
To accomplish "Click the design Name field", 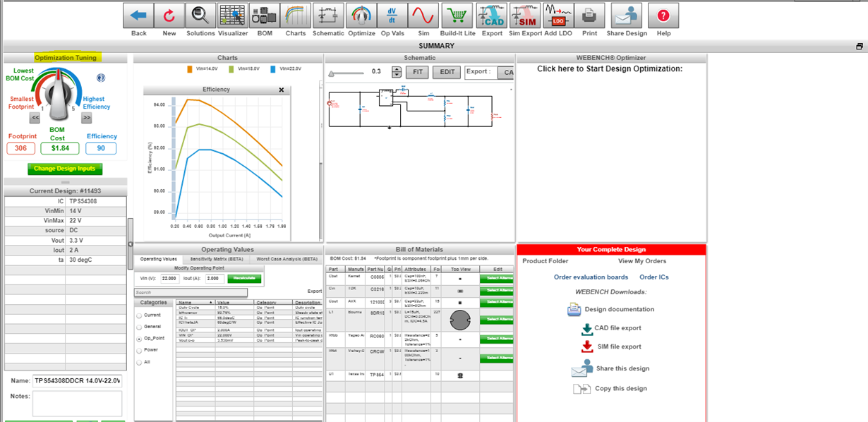I will [x=78, y=380].
